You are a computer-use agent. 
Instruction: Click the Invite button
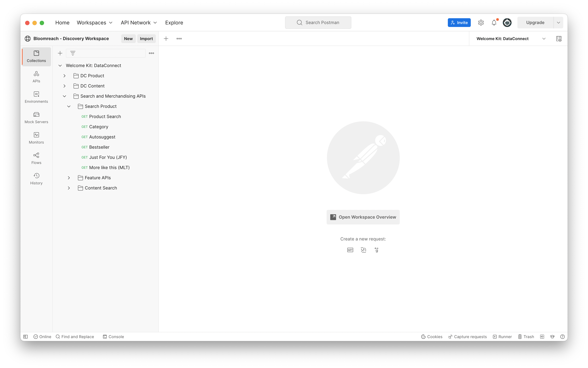coord(459,23)
